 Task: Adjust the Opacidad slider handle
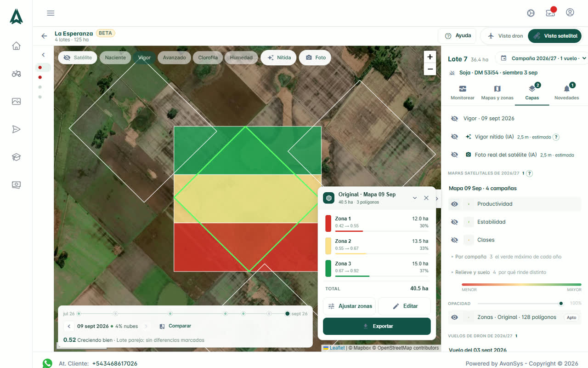coord(561,303)
